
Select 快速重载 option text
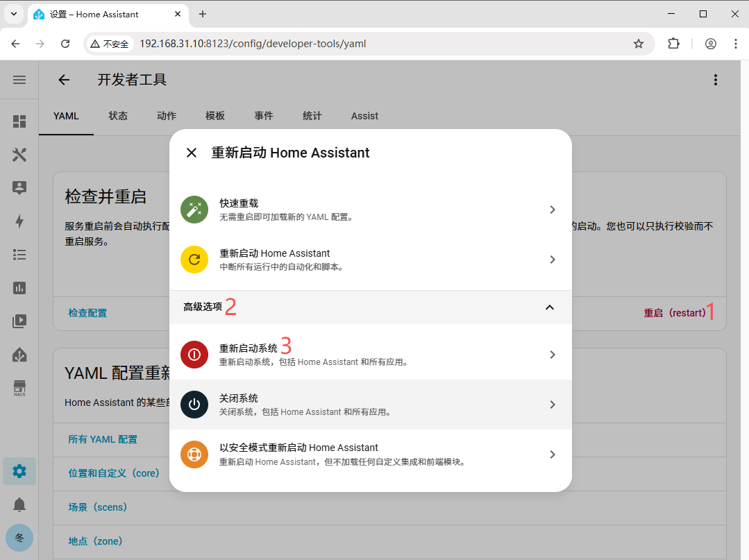coord(239,203)
